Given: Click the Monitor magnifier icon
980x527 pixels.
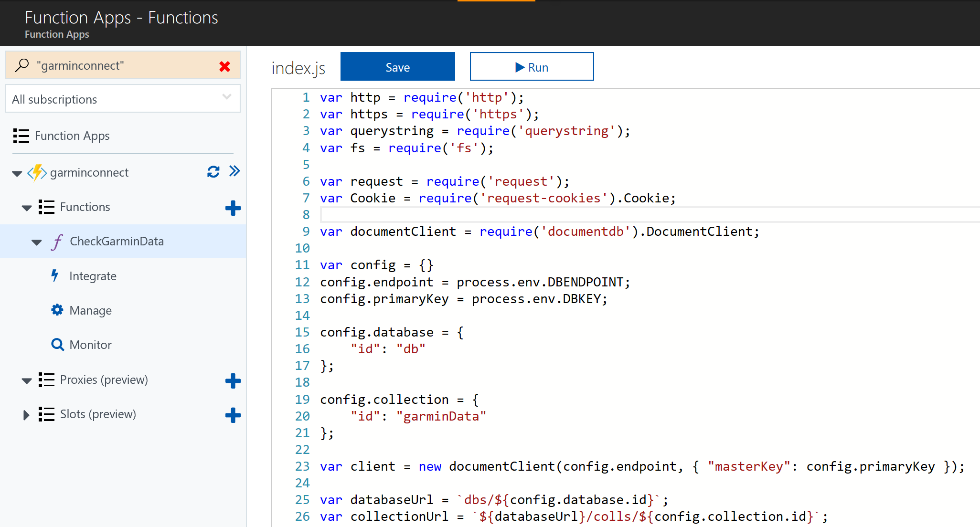Looking at the screenshot, I should coord(57,344).
